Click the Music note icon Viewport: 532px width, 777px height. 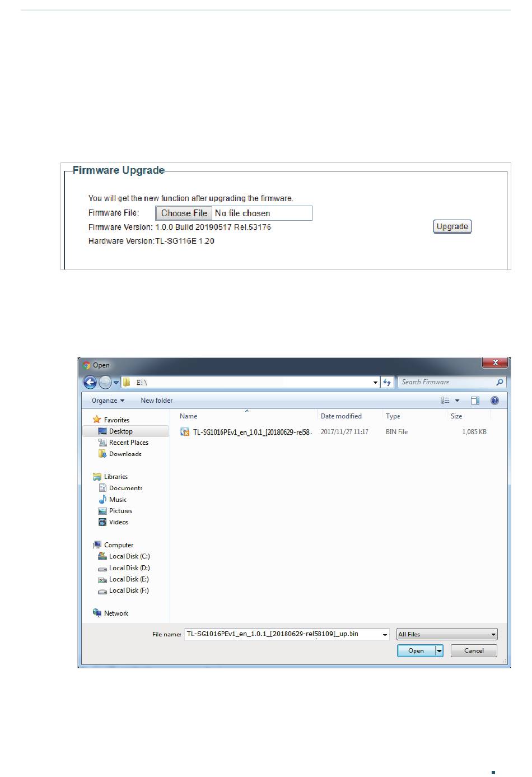pyautogui.click(x=102, y=499)
